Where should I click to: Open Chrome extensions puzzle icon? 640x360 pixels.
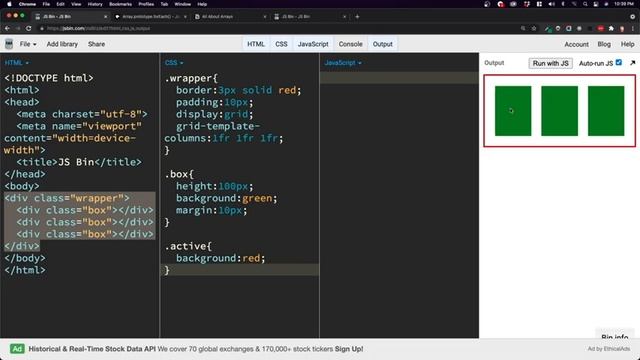(611, 28)
